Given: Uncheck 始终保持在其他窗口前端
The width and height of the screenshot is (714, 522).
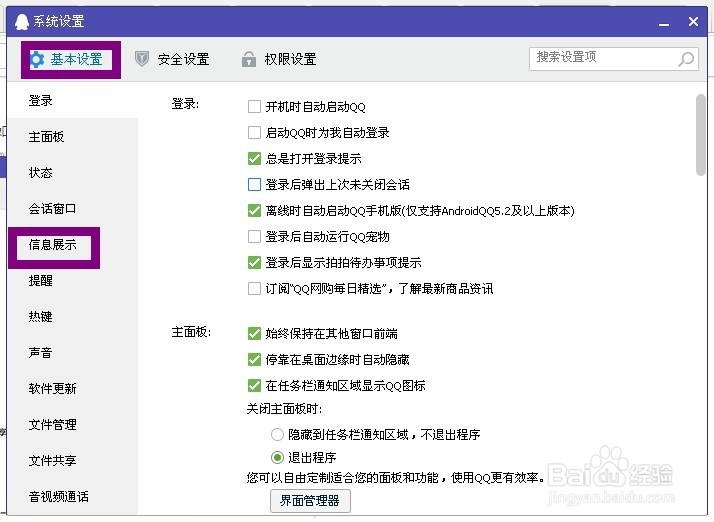Looking at the screenshot, I should pos(254,333).
